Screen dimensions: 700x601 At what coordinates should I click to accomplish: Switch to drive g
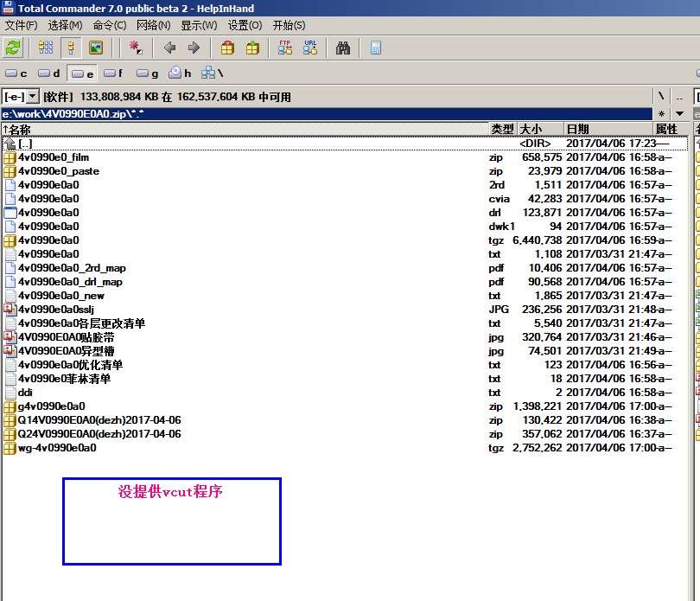click(x=148, y=74)
